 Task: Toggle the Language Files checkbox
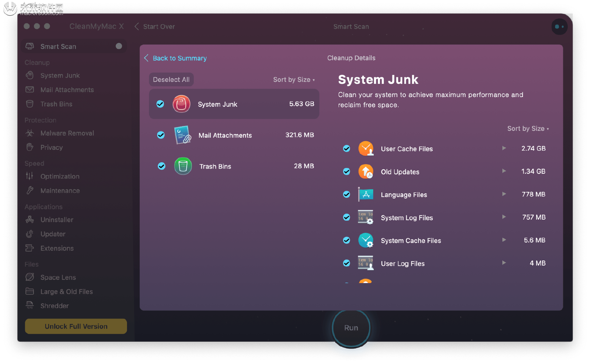coord(346,194)
